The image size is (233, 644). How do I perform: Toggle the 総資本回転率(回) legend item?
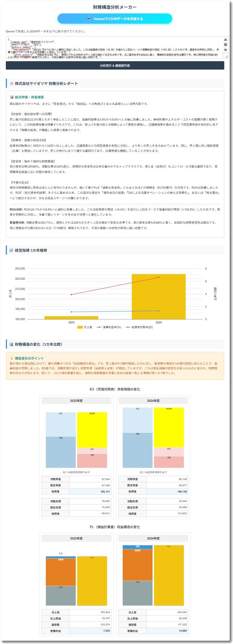(x=139, y=327)
